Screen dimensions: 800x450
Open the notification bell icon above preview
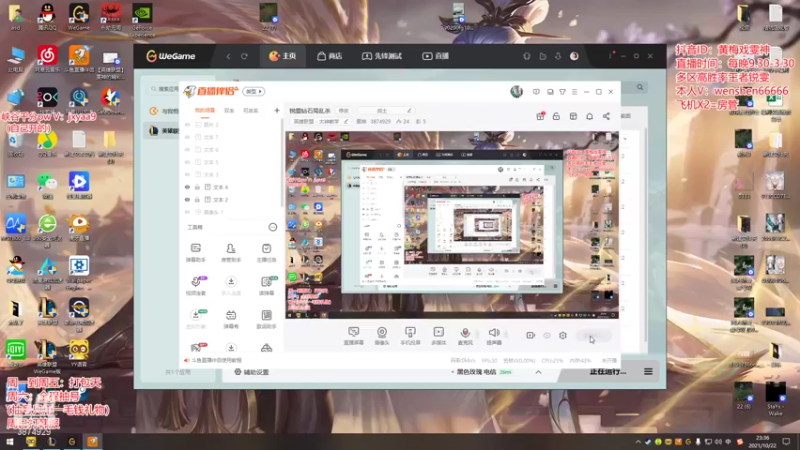pos(589,116)
